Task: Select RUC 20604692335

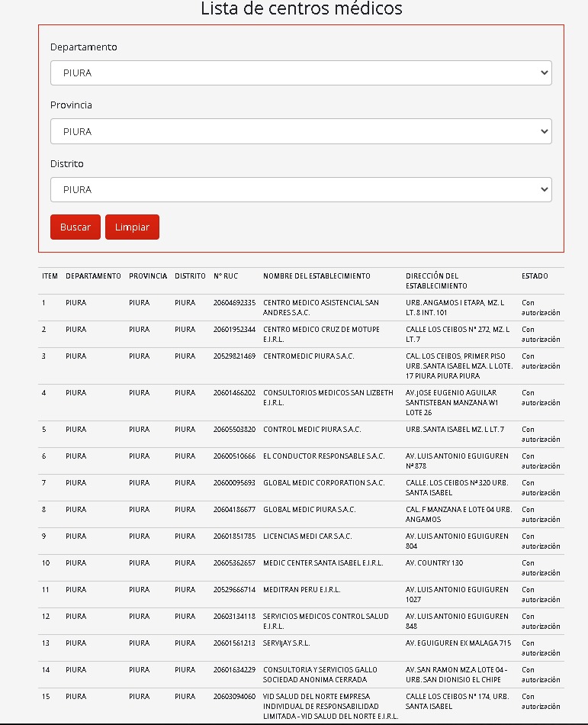Action: tap(234, 303)
